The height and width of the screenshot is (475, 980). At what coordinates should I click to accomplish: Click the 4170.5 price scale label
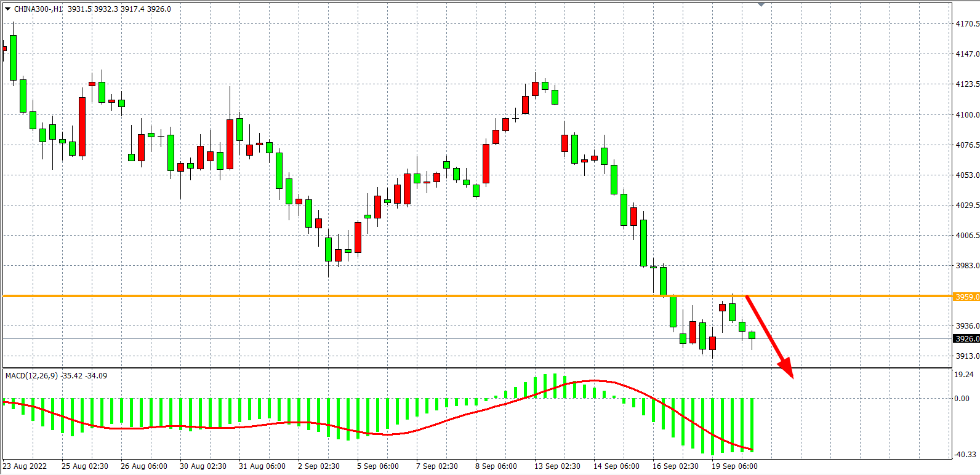966,24
